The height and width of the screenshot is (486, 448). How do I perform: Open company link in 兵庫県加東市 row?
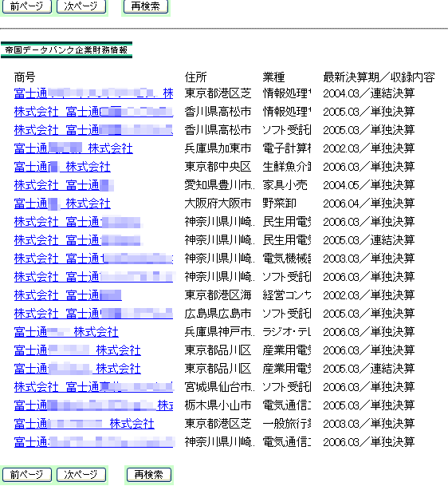coord(73,148)
